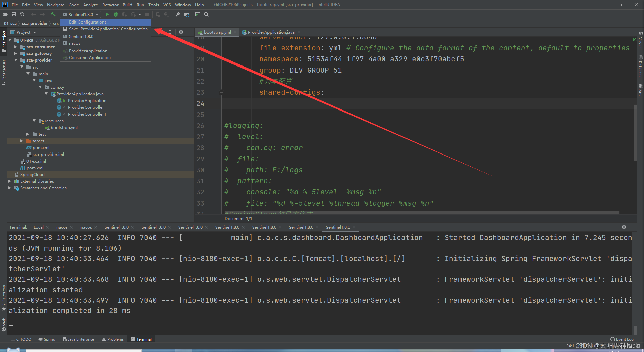644x352 pixels.
Task: Open Terminal panel gear settings icon
Action: (x=624, y=227)
